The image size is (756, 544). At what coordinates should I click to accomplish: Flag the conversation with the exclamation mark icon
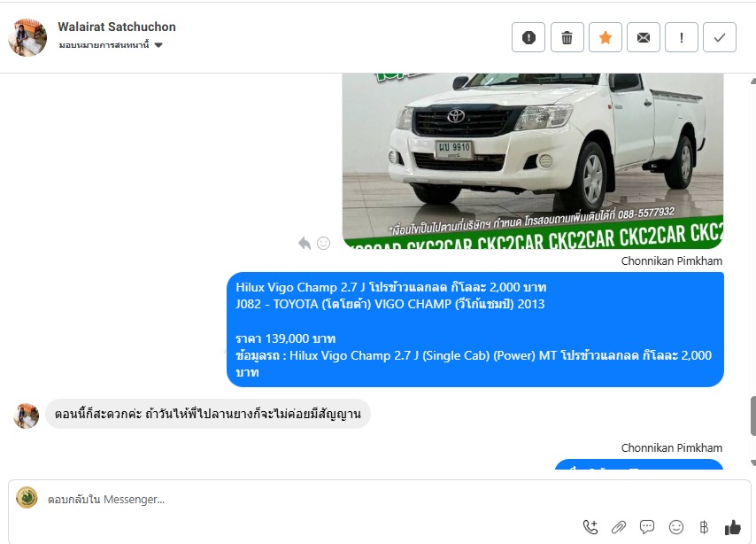coord(682,37)
